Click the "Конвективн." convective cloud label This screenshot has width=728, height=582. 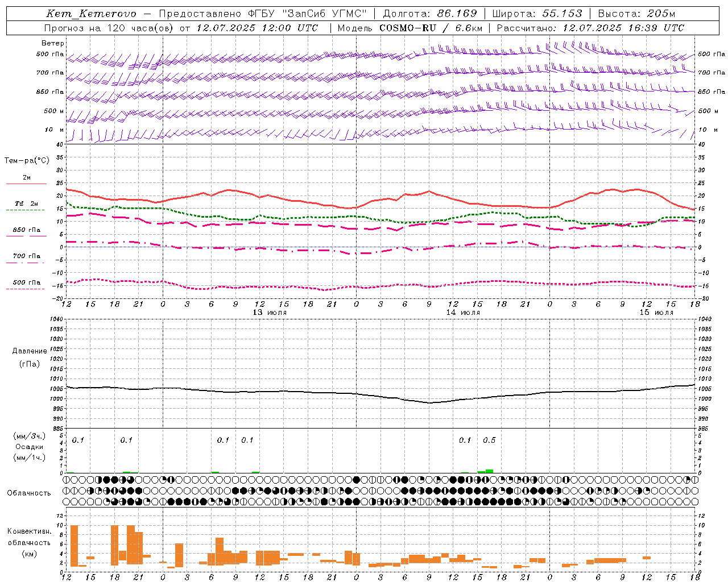point(30,531)
